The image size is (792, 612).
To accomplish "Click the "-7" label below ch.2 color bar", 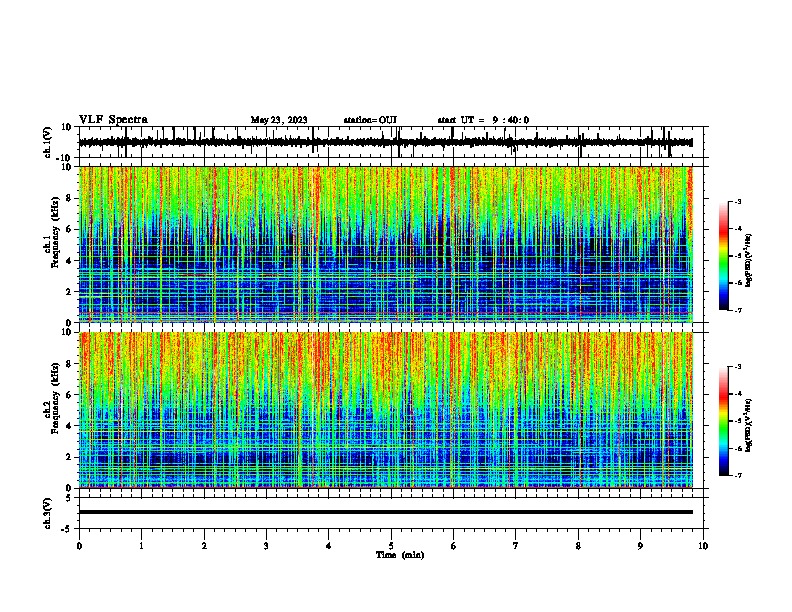I will 737,476.
